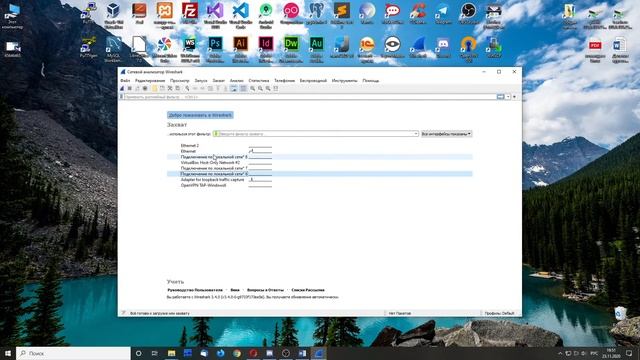Click the apply display filter arrow button
Image resolution: width=640 pixels, height=360 pixels.
[x=500, y=97]
